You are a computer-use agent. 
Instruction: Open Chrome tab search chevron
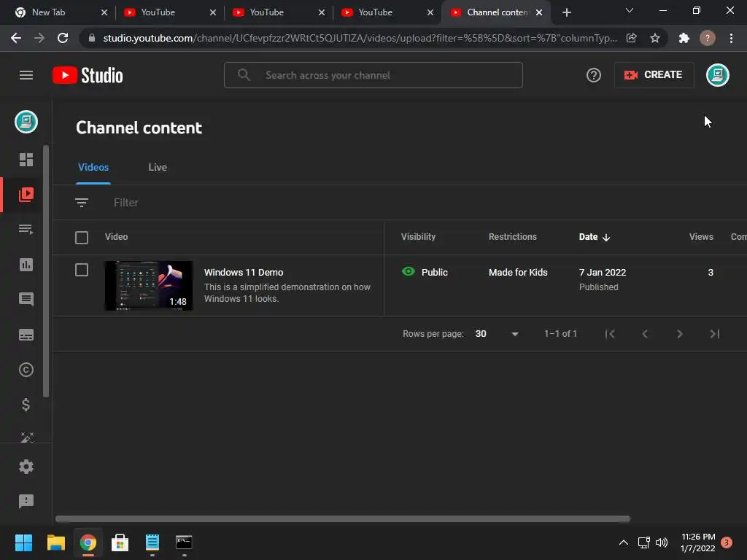(630, 10)
